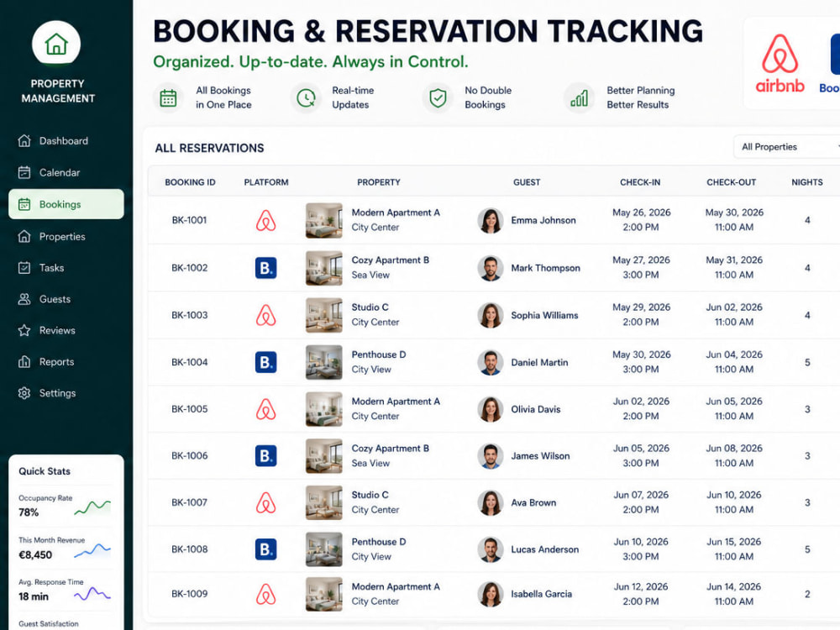Click Mark Thompson's avatar photo
The width and height of the screenshot is (840, 630).
point(491,268)
